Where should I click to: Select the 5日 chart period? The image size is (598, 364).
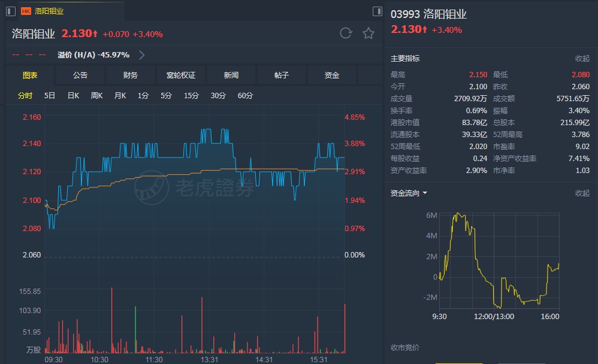click(x=50, y=96)
